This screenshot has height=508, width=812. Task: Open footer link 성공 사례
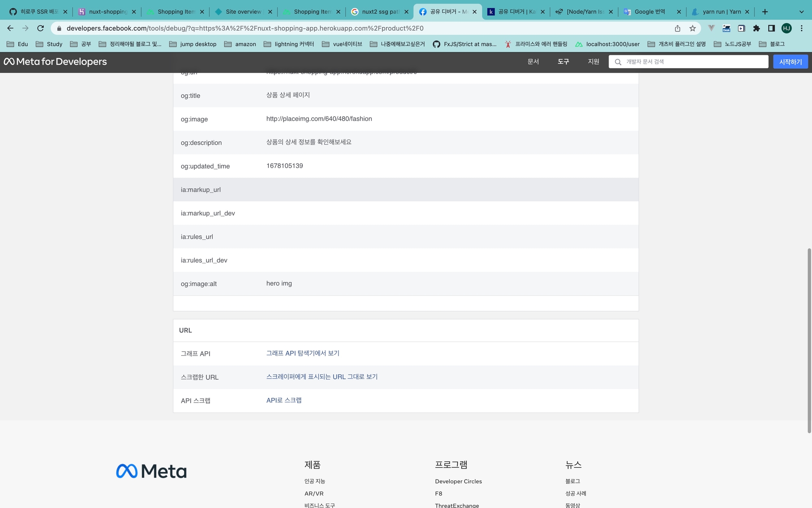[576, 493]
